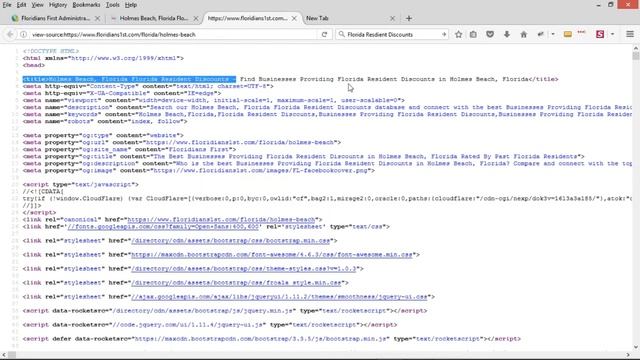This screenshot has height=360, width=640.
Task: Show bookmarks list clipboard icon
Action: point(473,35)
